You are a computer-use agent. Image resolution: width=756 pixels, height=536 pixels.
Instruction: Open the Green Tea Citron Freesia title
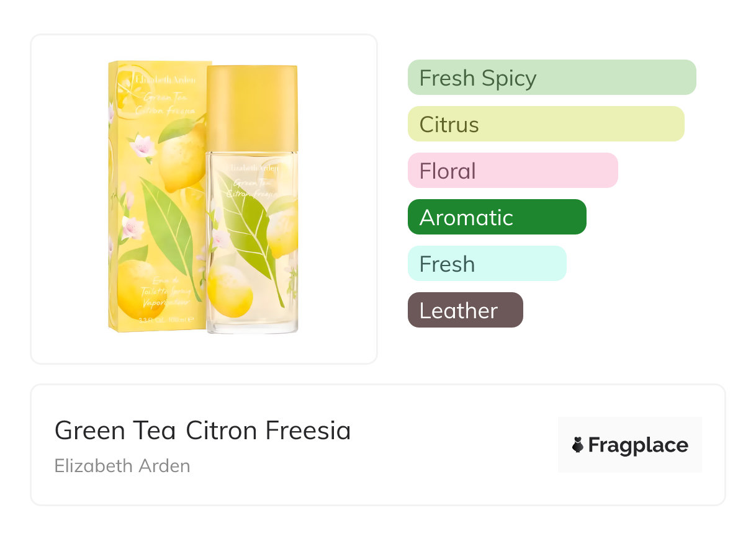[202, 431]
